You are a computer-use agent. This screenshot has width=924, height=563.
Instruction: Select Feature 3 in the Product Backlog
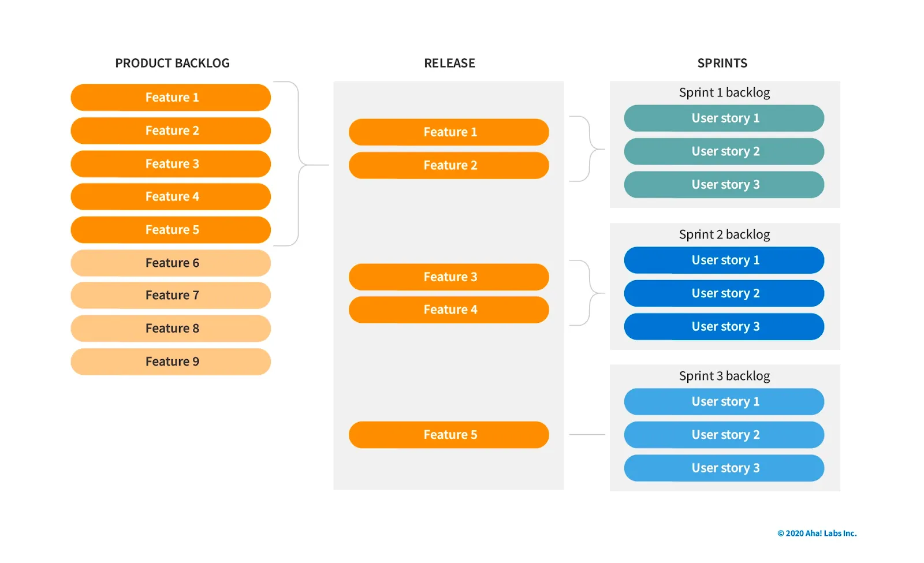point(170,164)
